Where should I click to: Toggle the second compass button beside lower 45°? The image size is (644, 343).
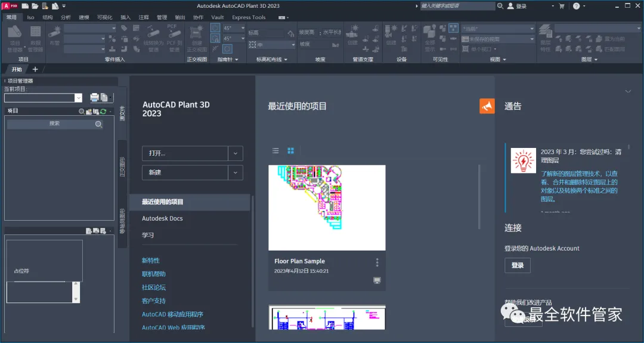pos(215,39)
